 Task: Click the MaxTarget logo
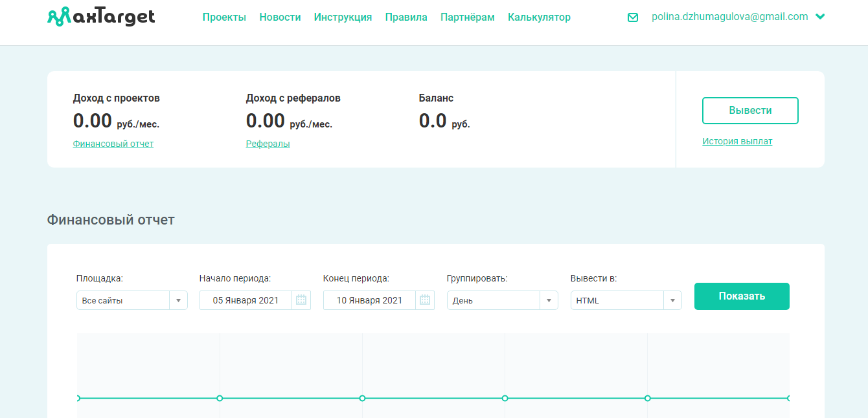coord(101,16)
